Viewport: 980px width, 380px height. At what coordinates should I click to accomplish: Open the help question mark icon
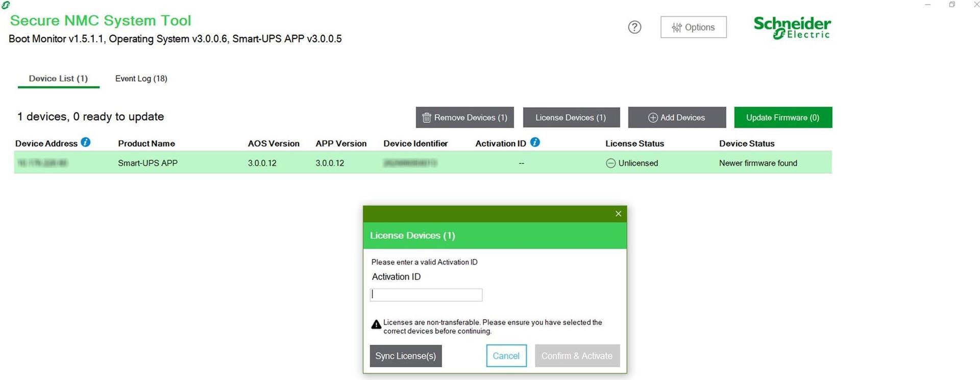[x=634, y=27]
